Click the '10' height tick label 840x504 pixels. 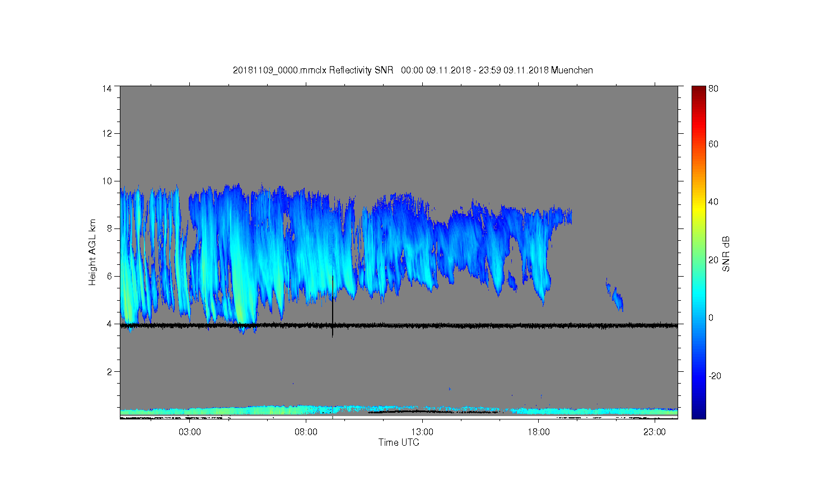click(106, 181)
